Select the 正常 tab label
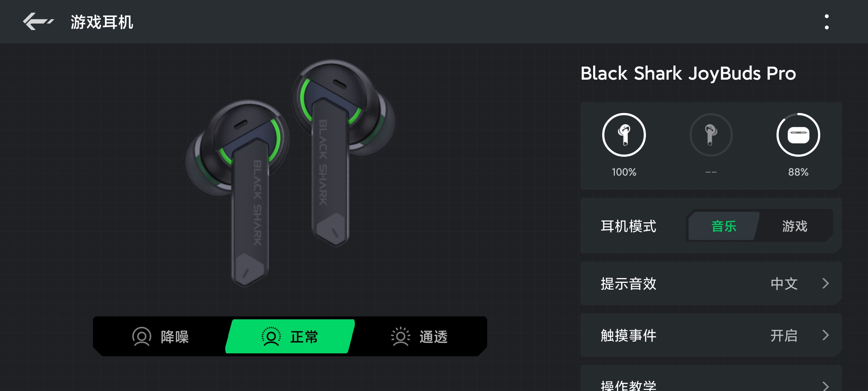 pyautogui.click(x=304, y=337)
